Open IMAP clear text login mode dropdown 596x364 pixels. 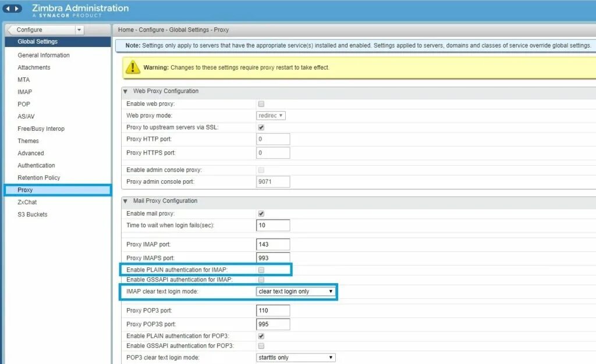pyautogui.click(x=296, y=291)
